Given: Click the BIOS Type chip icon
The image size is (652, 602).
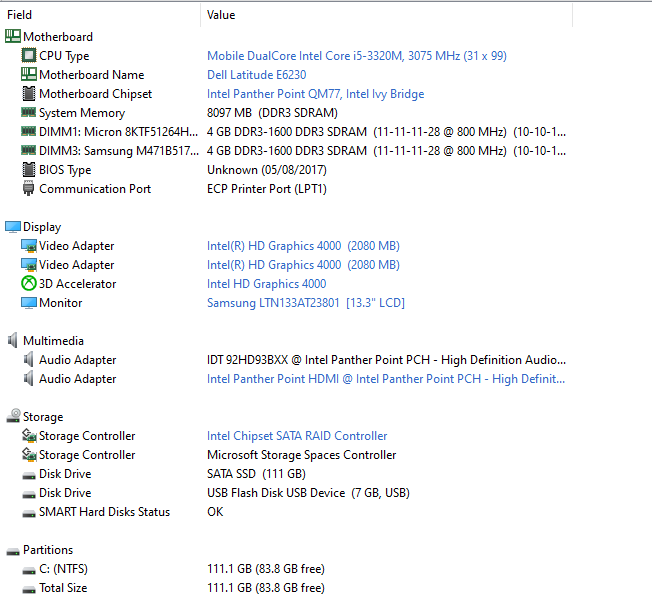Looking at the screenshot, I should pyautogui.click(x=29, y=170).
